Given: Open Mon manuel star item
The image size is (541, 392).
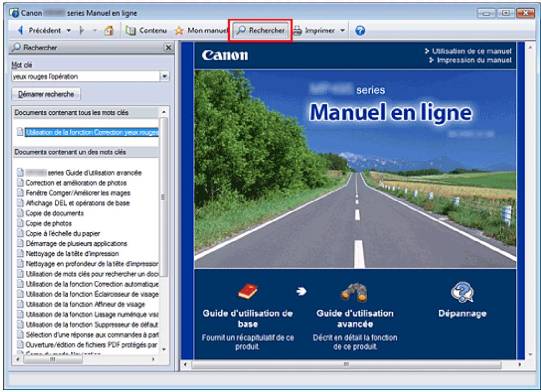Looking at the screenshot, I should 201,30.
